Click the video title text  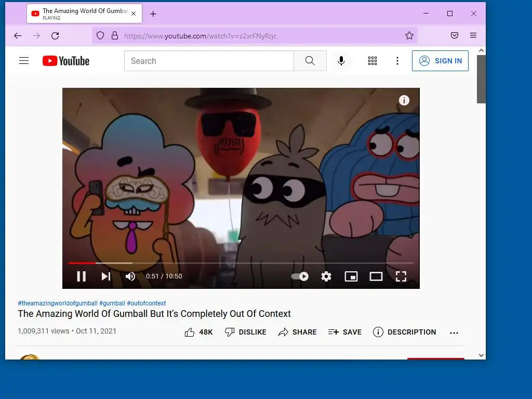154,314
